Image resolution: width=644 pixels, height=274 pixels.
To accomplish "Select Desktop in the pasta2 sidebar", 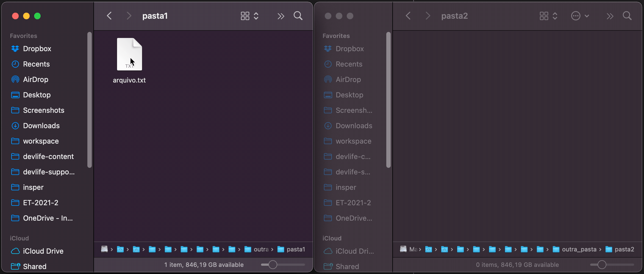I will pos(349,95).
